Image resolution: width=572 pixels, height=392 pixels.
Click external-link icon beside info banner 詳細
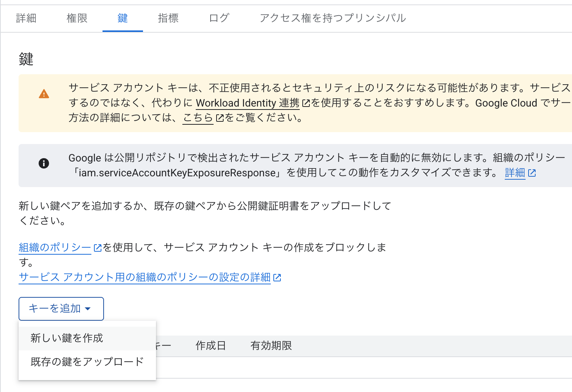click(532, 173)
